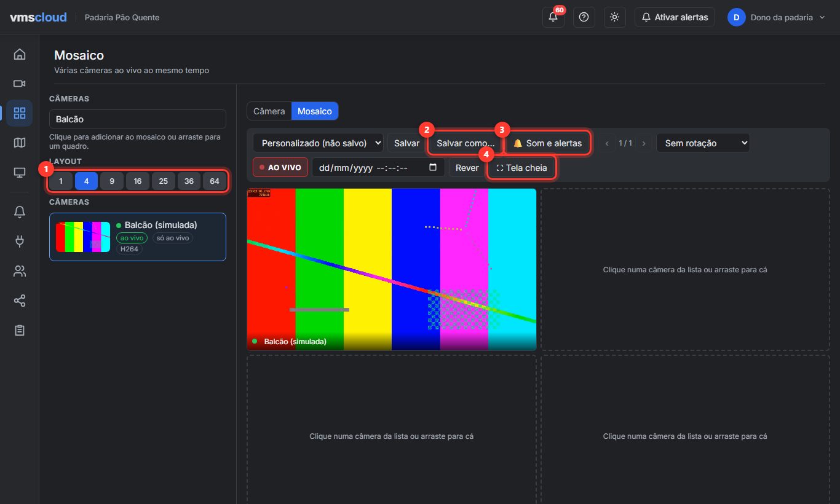Open the users icon in sidebar
Image resolution: width=840 pixels, height=504 pixels.
click(x=20, y=271)
